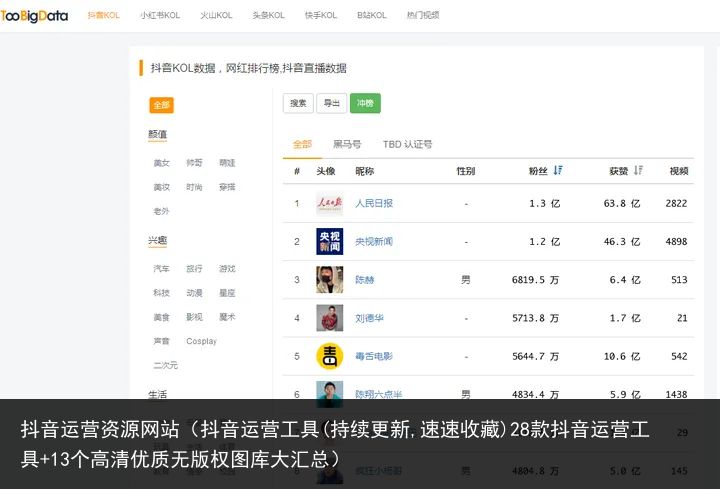This screenshot has width=720, height=489.
Task: Filter by 星座 category
Action: [x=227, y=293]
